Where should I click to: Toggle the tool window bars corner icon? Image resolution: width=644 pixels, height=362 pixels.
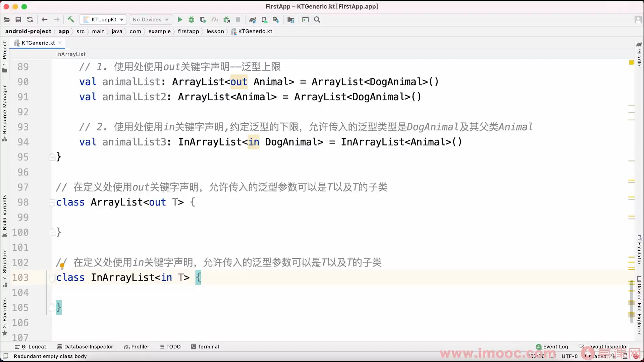pyautogui.click(x=5, y=356)
